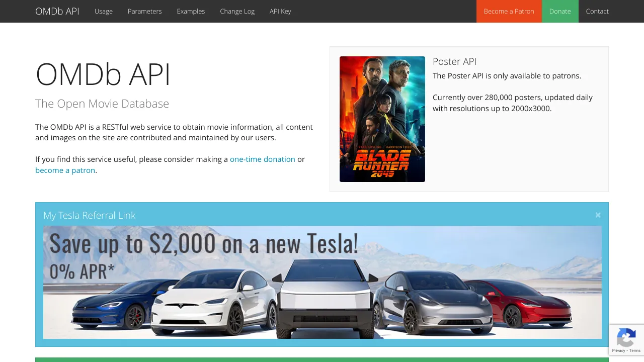This screenshot has width=644, height=362.
Task: Open the reCAPTCHA Privacy link
Action: (618, 350)
